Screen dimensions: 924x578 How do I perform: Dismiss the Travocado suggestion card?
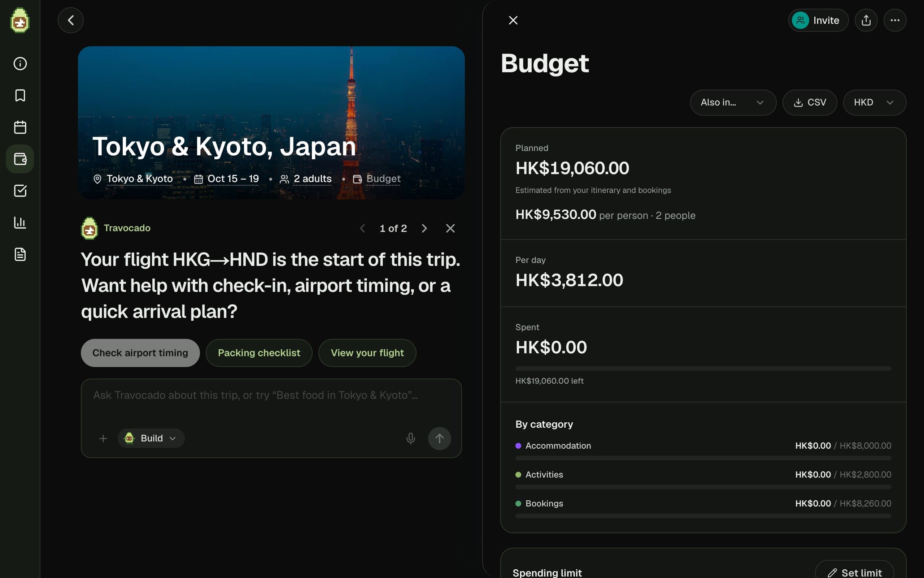coord(450,228)
